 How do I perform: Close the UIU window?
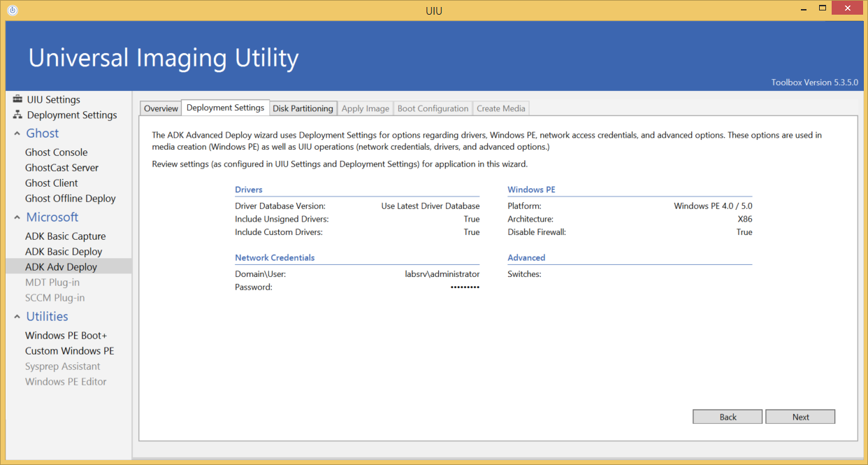[847, 8]
